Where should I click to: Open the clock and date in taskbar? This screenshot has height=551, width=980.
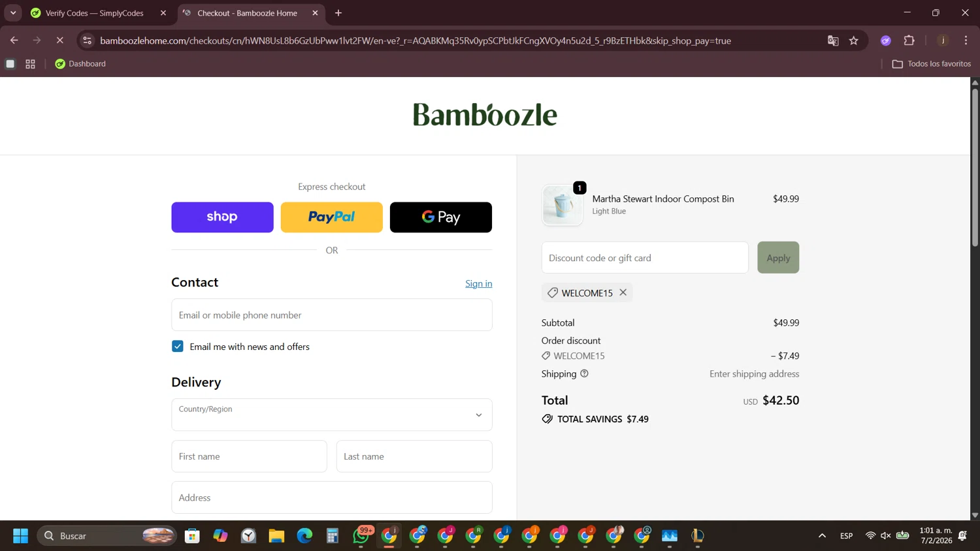point(936,535)
